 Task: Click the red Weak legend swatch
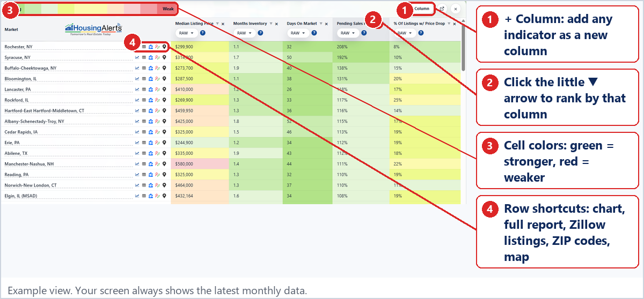pos(167,9)
